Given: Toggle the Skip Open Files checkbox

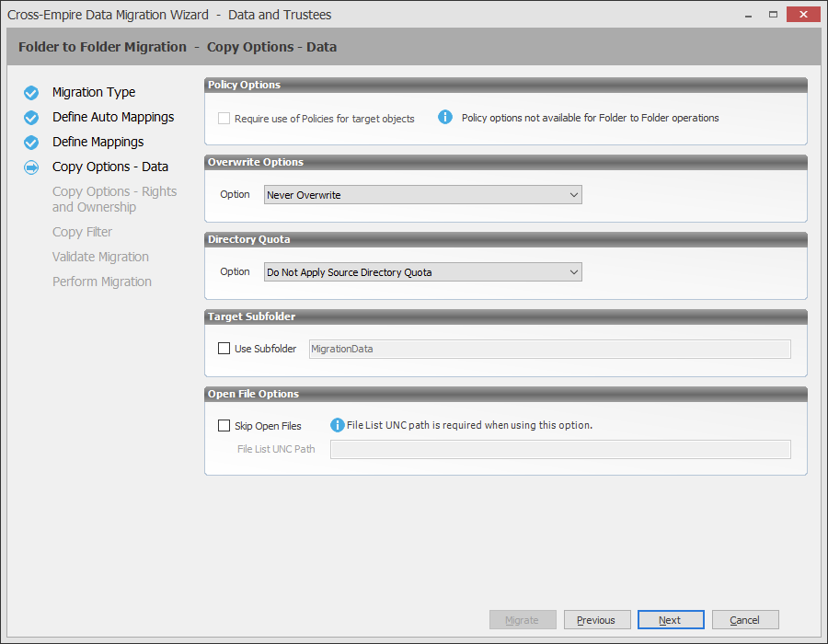Looking at the screenshot, I should click(224, 426).
